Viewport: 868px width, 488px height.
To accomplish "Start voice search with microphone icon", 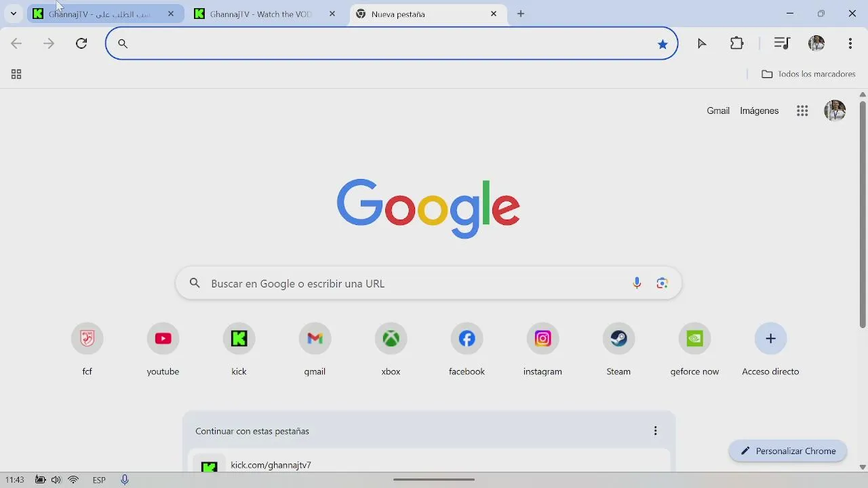I will click(x=637, y=283).
